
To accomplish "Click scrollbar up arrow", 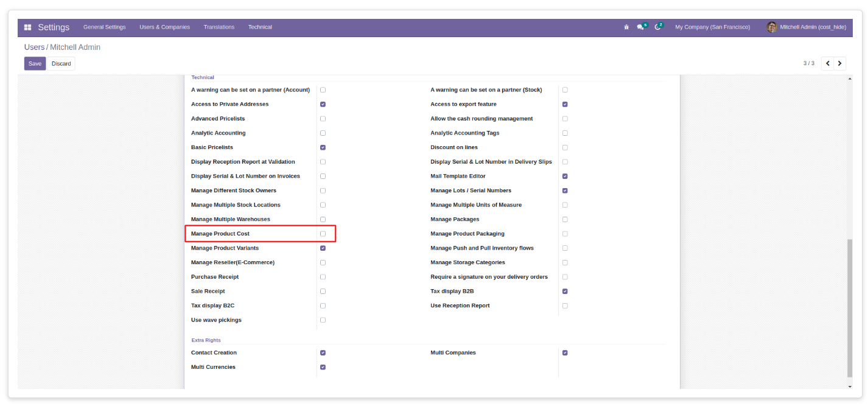I will tap(850, 79).
